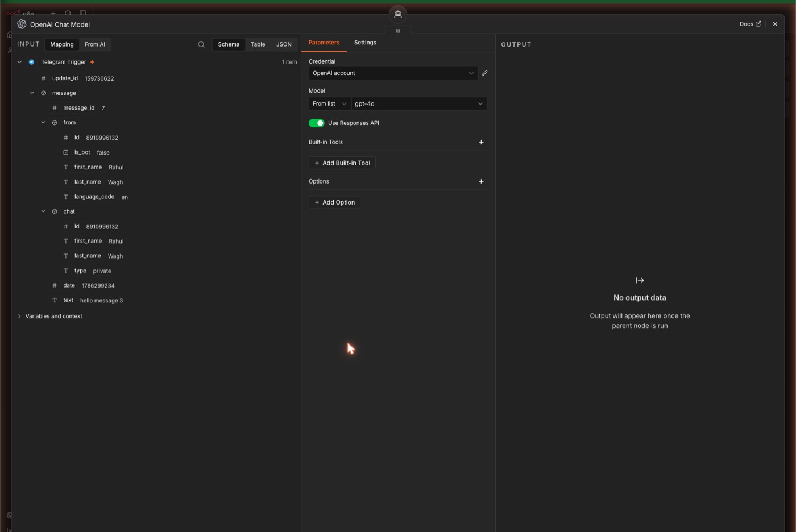Screen dimensions: 796x532
Task: Collapse the message object node
Action: (32, 93)
